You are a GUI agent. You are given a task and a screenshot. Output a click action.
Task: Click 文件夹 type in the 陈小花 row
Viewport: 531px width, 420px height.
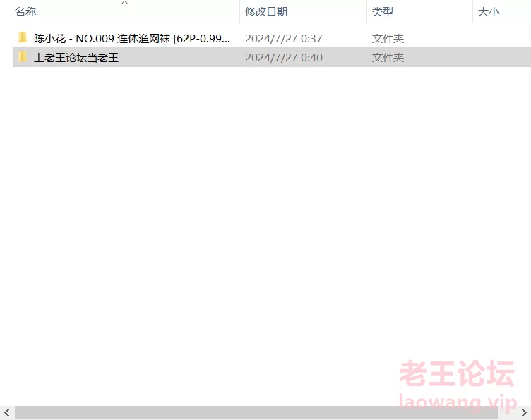click(x=388, y=39)
